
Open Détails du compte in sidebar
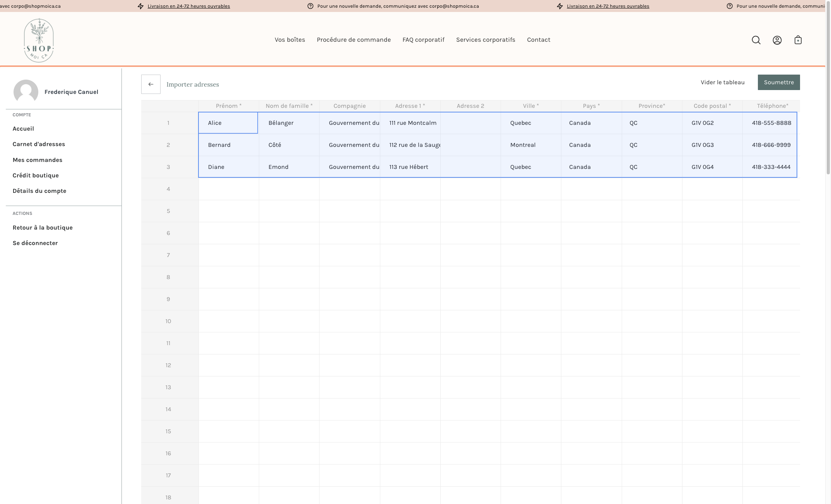tap(39, 191)
